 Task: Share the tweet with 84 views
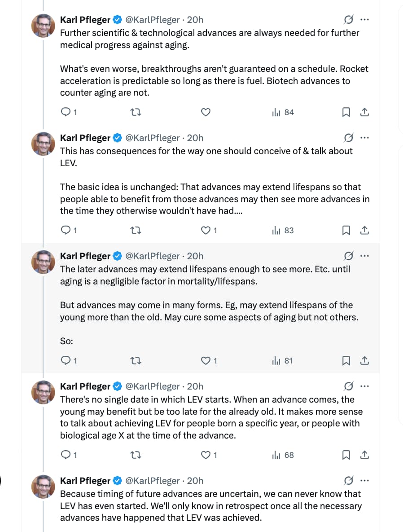click(365, 112)
